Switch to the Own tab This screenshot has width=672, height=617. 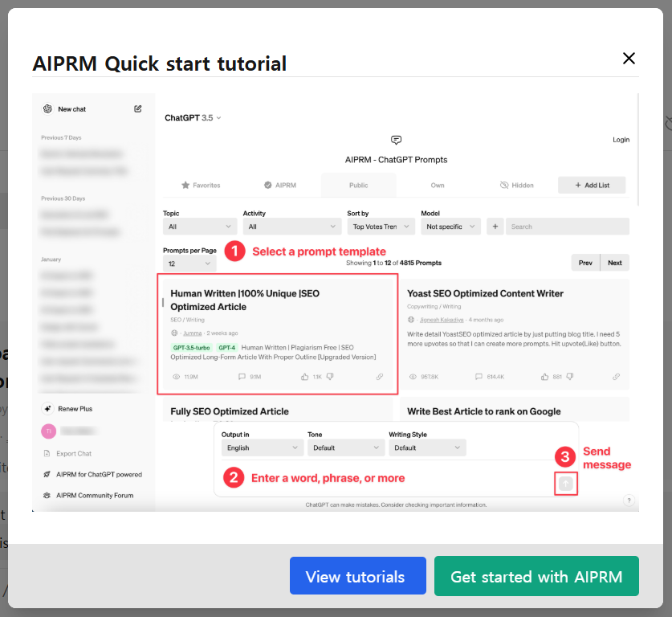click(438, 186)
